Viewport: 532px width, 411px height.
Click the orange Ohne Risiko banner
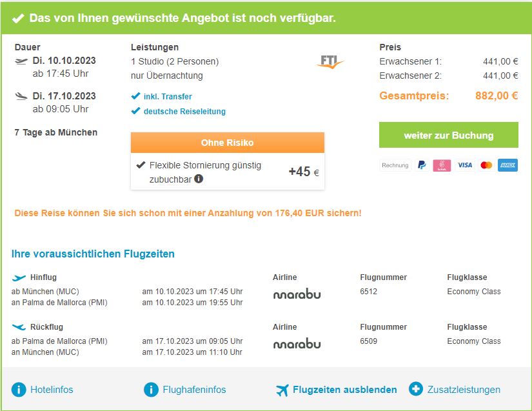point(227,143)
